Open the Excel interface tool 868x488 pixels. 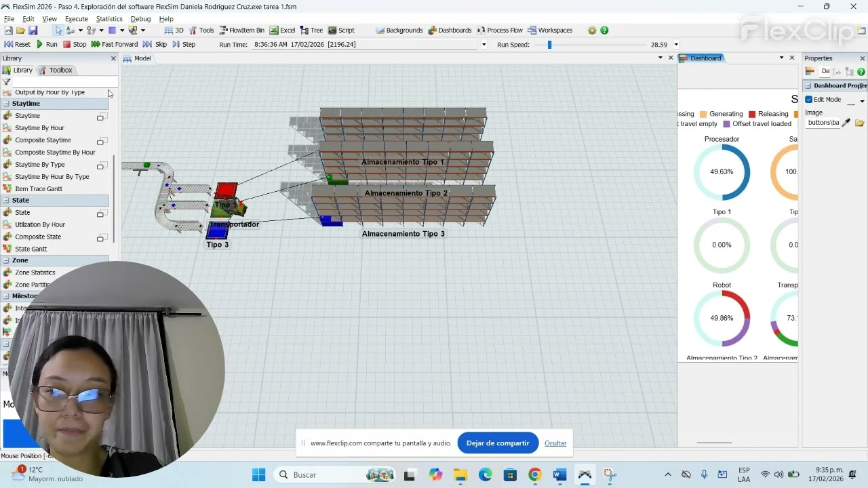pyautogui.click(x=283, y=30)
